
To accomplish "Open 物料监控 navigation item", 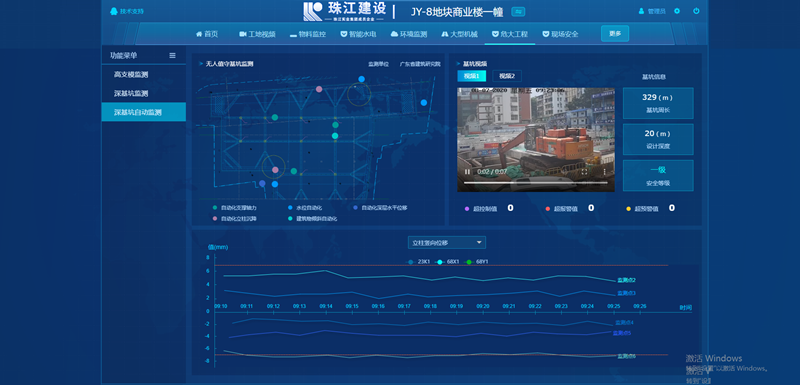I will coord(308,34).
